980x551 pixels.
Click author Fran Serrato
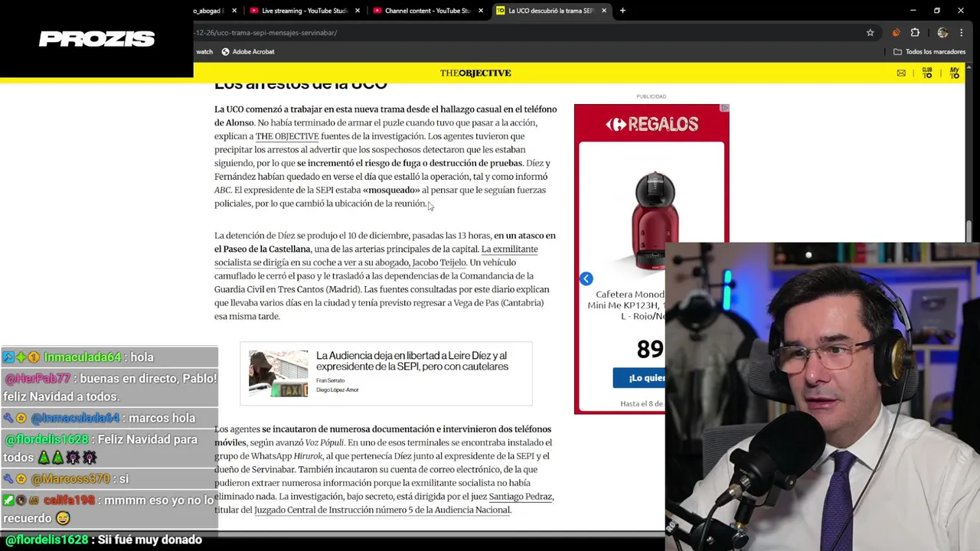click(x=330, y=380)
